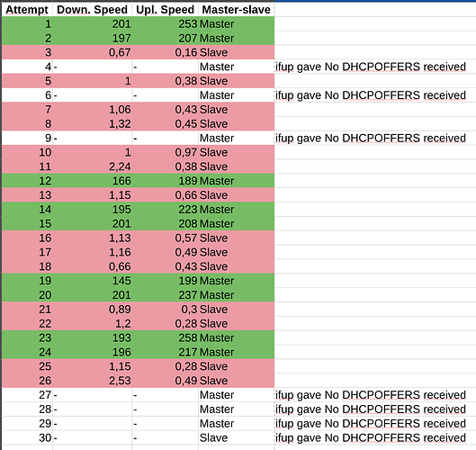Select the 0,67 download speed cell
Image resolution: width=476 pixels, height=450 pixels.
(x=93, y=52)
